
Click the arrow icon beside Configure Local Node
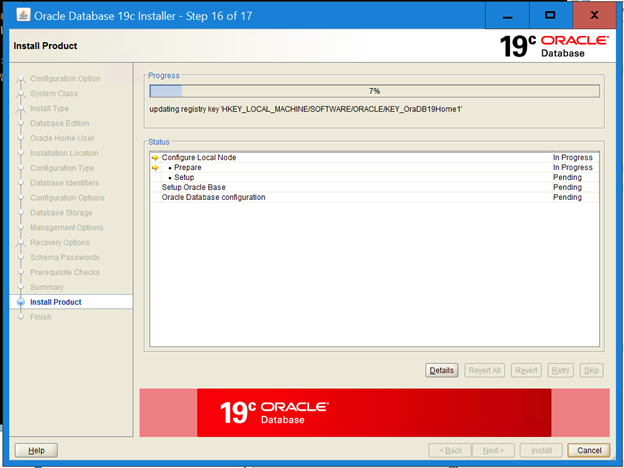[x=155, y=158]
